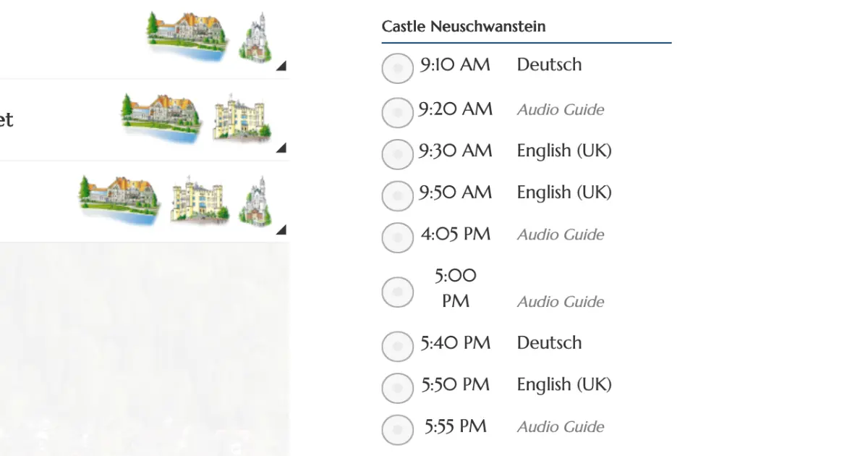Choose the 5:50 PM English (UK) tour
This screenshot has width=868, height=456.
tap(397, 388)
